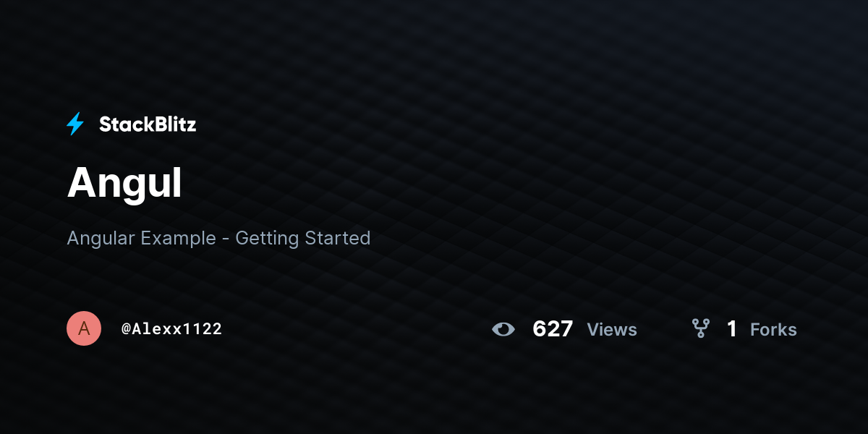Click the digits 1122 in the username
Image resolution: width=868 pixels, height=434 pixels.
203,329
